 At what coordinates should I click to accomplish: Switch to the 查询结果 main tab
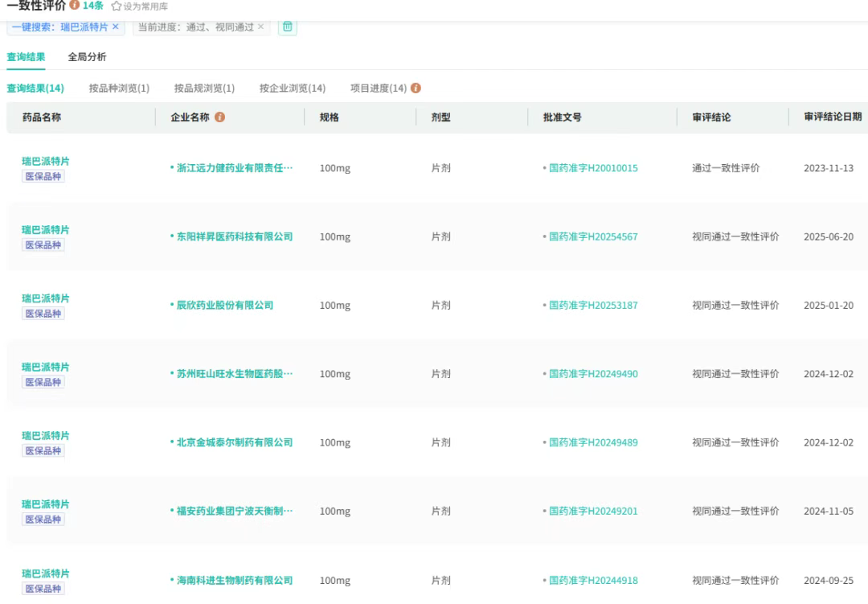point(26,56)
